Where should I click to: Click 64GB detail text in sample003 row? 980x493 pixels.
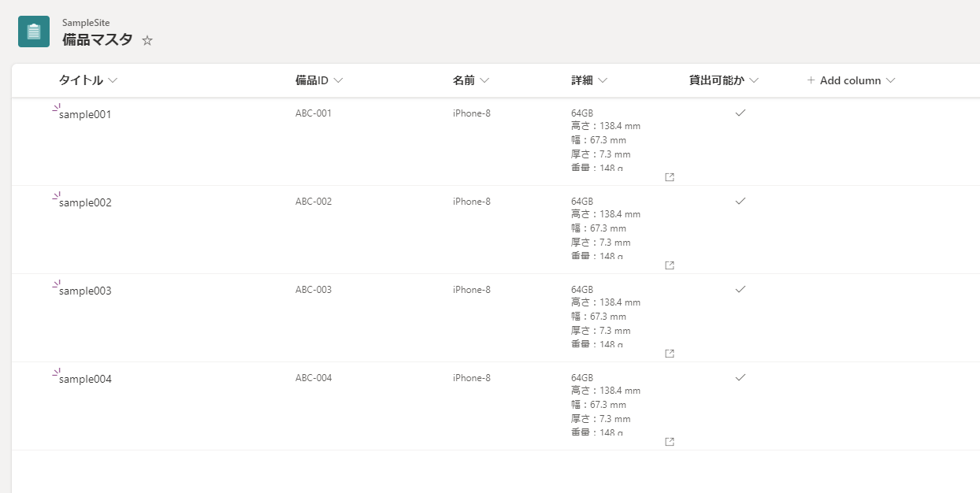click(x=582, y=290)
